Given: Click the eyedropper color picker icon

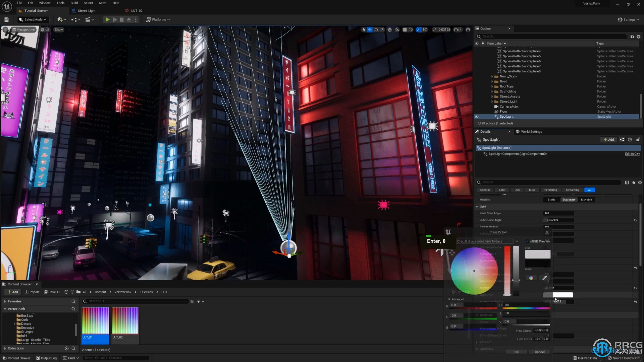Looking at the screenshot, I should coord(545,278).
